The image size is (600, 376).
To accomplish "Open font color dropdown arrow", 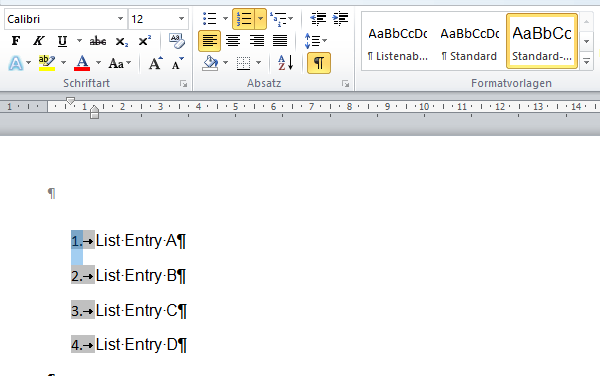I will coord(98,63).
